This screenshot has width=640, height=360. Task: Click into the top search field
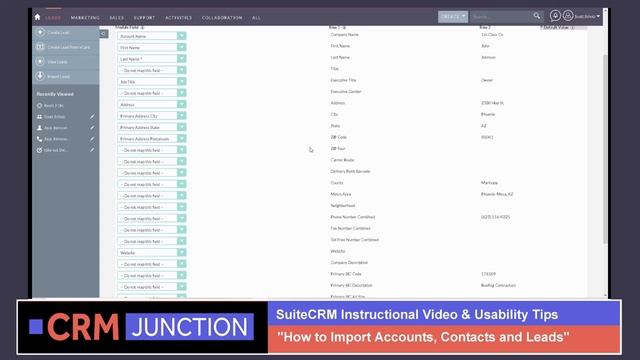pyautogui.click(x=500, y=17)
